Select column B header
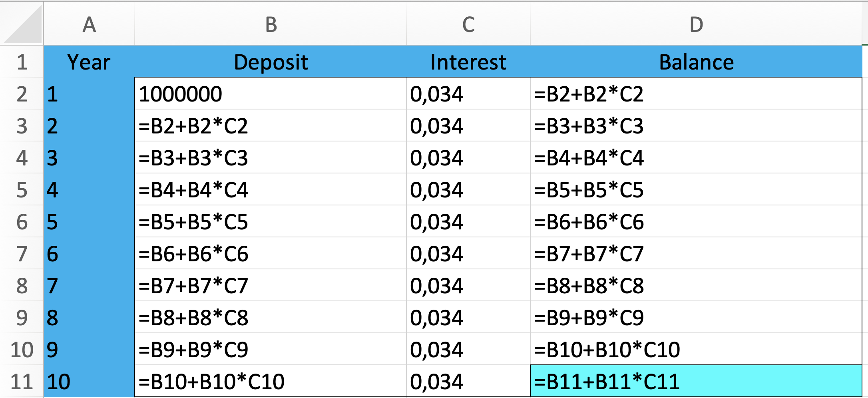Image resolution: width=868 pixels, height=398 pixels. (x=271, y=24)
